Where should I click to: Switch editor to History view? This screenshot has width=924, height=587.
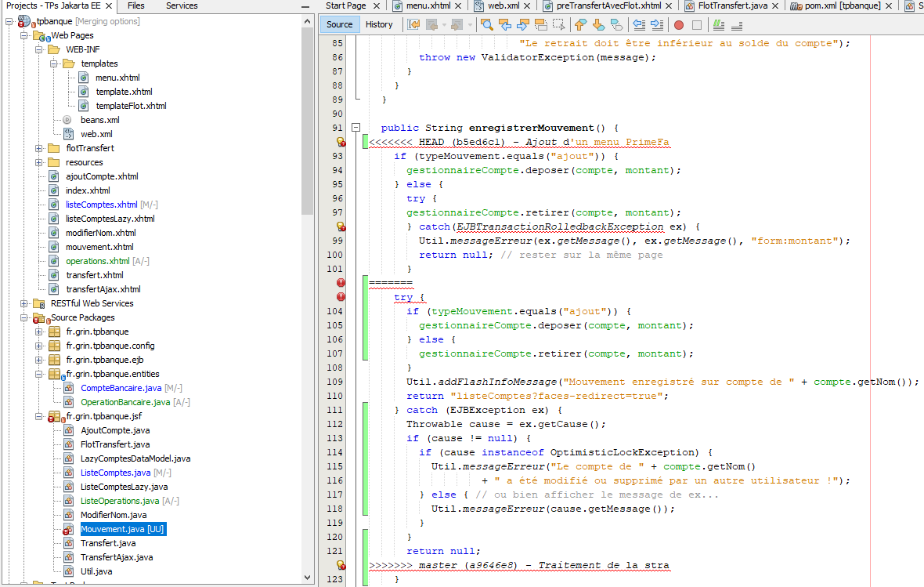point(379,24)
